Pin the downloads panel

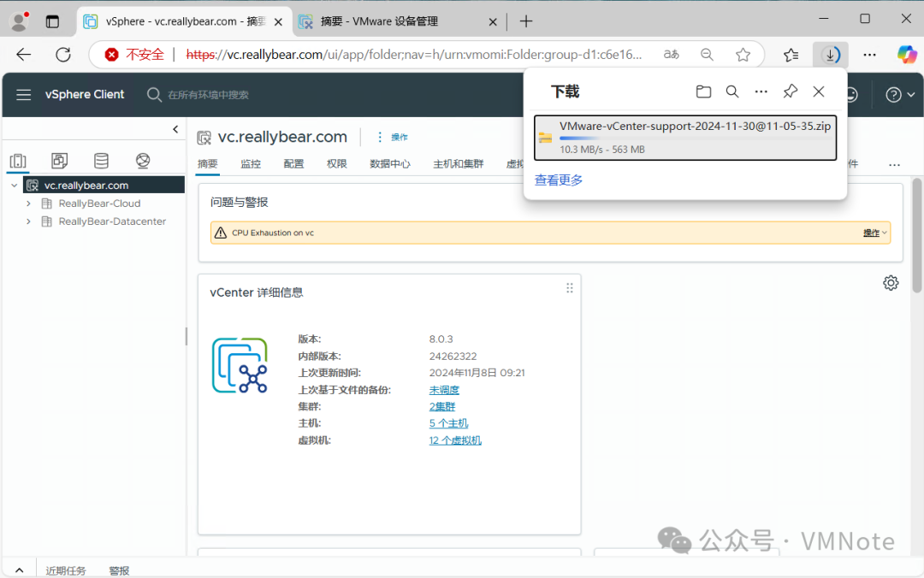coord(791,91)
